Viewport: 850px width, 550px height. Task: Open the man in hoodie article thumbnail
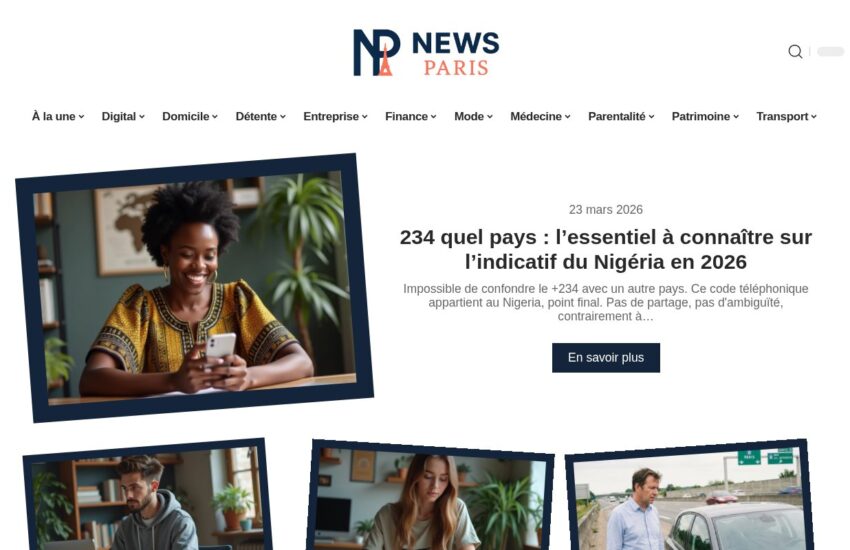[x=147, y=496]
